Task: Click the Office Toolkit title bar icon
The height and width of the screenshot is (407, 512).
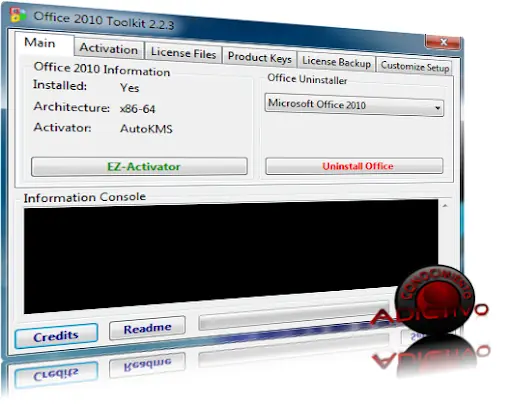Action: [18, 15]
